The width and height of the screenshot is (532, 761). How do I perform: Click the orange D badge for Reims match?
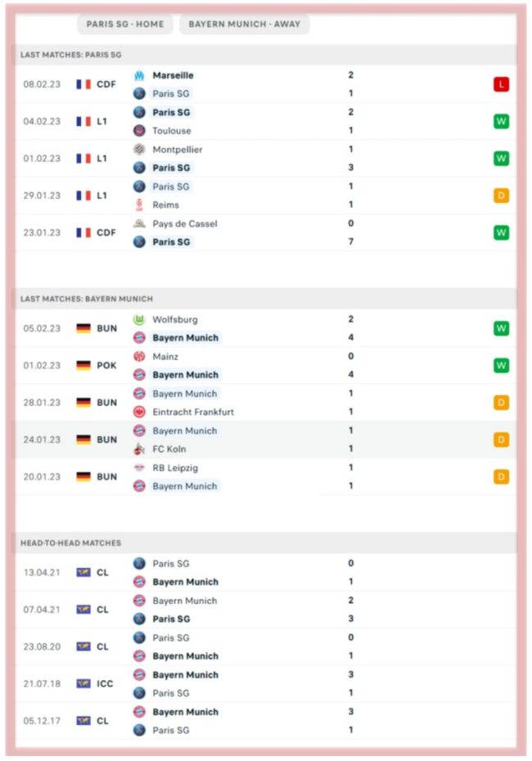[x=502, y=196]
